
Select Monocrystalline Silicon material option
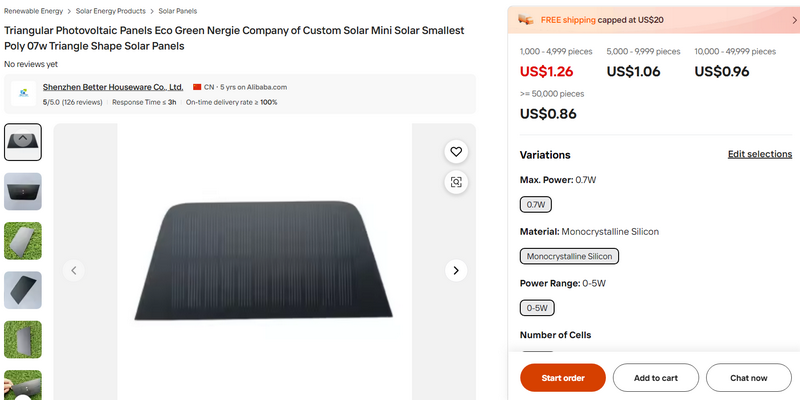point(570,256)
